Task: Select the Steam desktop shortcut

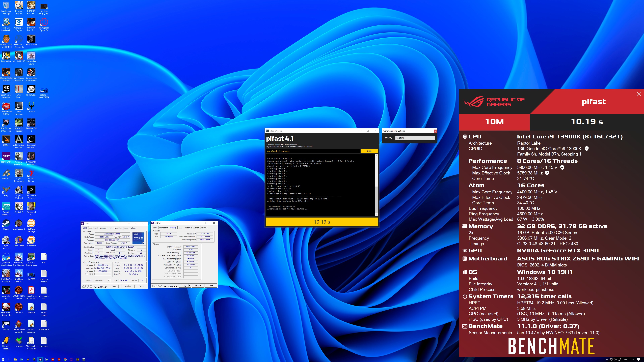Action: (x=6, y=225)
